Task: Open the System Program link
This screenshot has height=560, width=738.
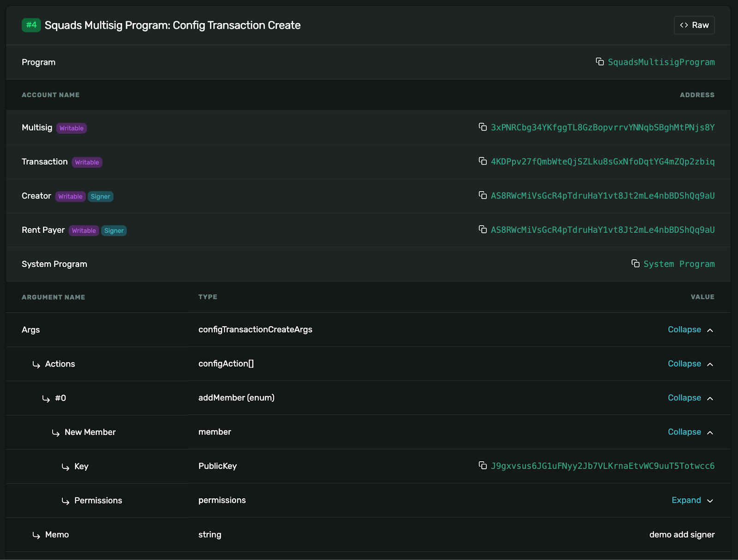Action: pyautogui.click(x=678, y=264)
